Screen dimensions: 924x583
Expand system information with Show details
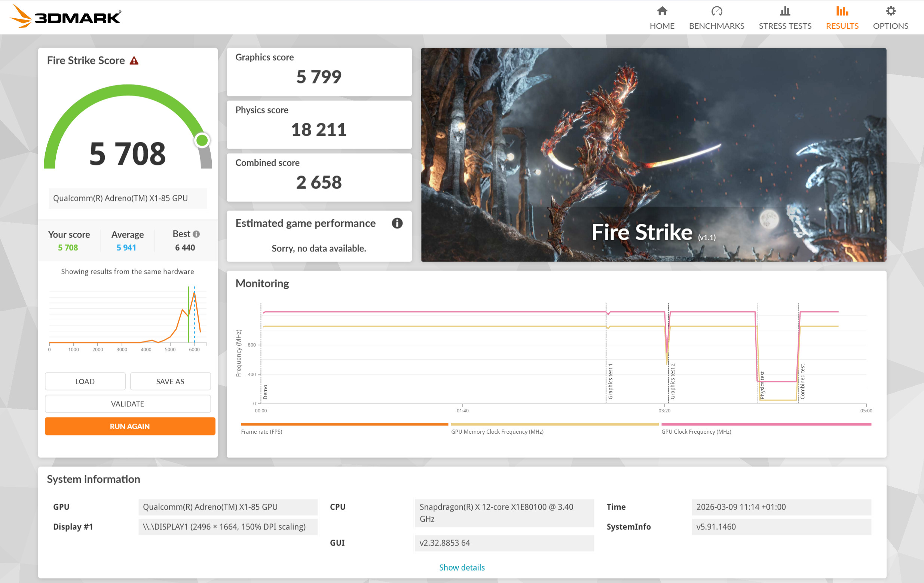pos(462,567)
